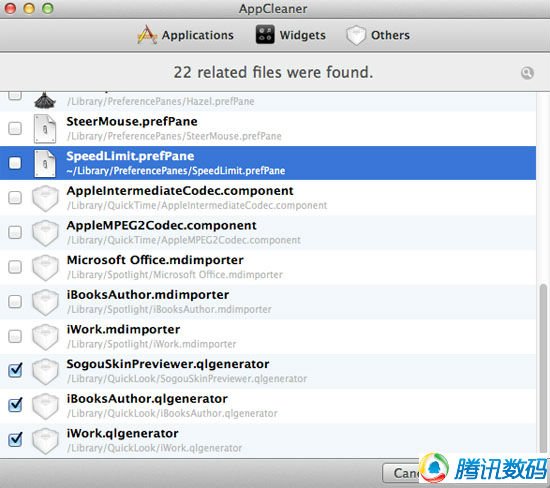
Task: Click the vertical scrollbar thumb
Action: [x=543, y=368]
